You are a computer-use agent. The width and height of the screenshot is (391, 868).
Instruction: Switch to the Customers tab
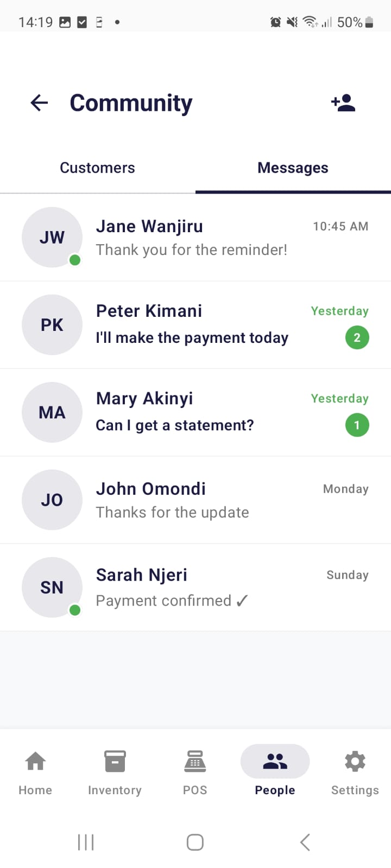pyautogui.click(x=98, y=168)
